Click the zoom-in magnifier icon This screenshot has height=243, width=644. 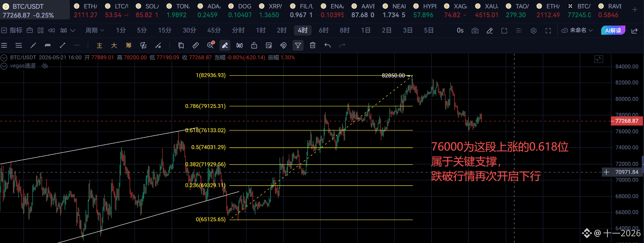coord(210,45)
